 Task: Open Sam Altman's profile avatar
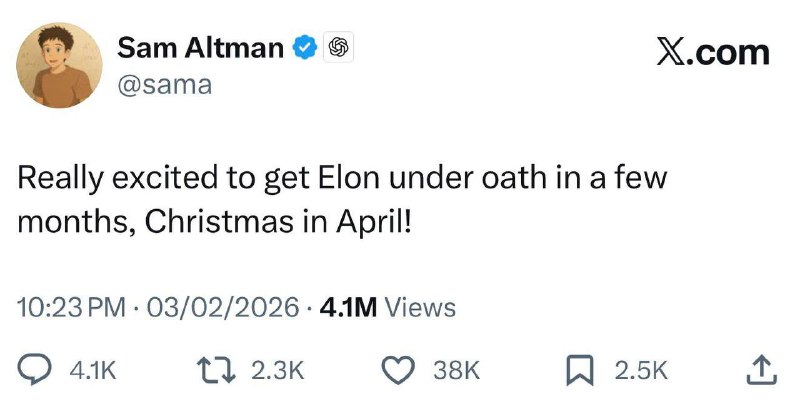(62, 66)
